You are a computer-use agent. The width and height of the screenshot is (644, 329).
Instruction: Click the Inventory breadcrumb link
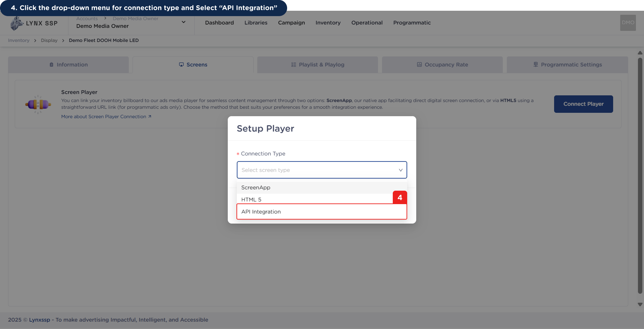coord(19,40)
